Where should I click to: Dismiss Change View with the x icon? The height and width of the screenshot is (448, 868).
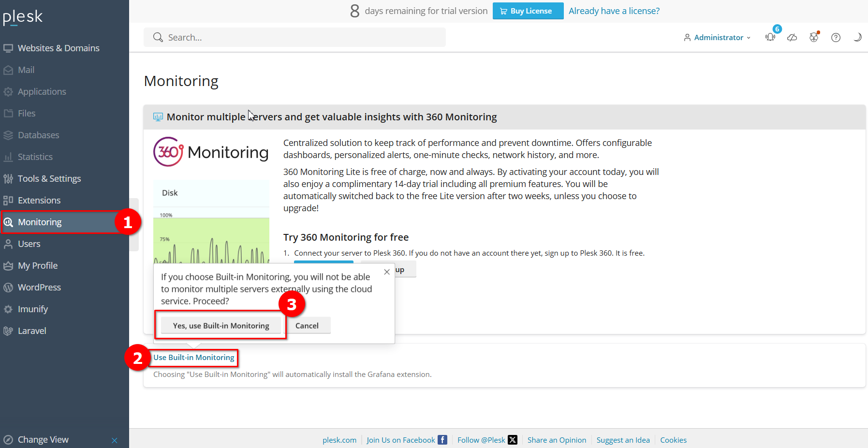[x=115, y=440]
